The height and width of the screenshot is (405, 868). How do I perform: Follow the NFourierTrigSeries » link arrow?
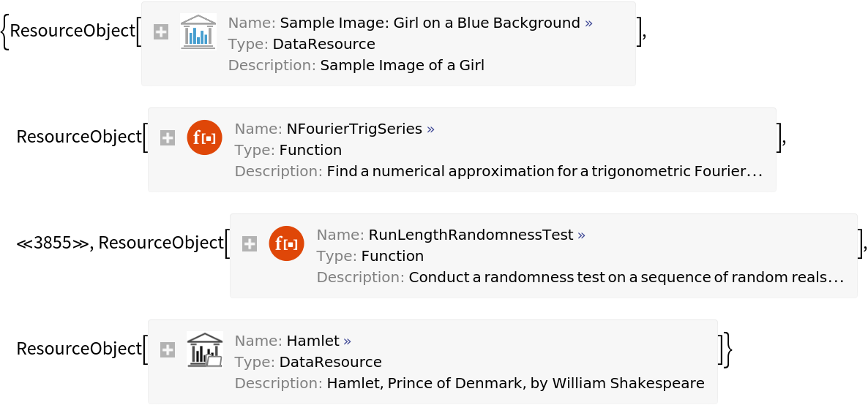430,129
